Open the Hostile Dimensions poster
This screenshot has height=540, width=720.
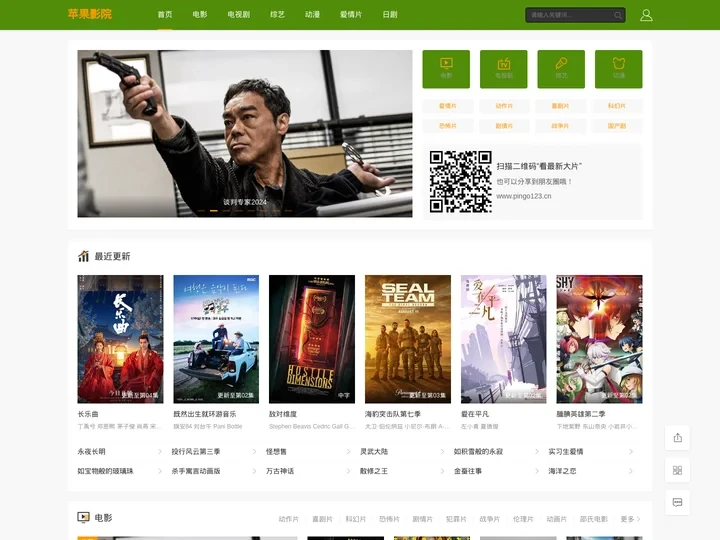[312, 339]
